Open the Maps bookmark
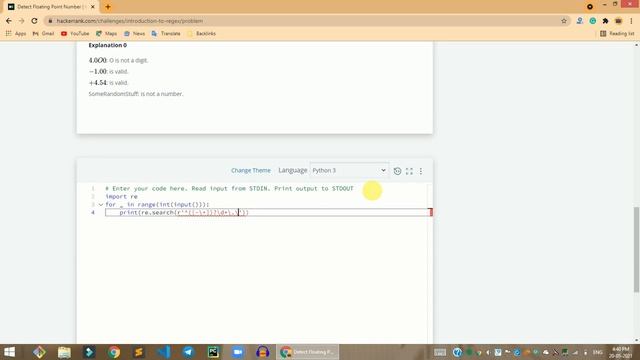Screen dimensions: 640x360 [107, 33]
